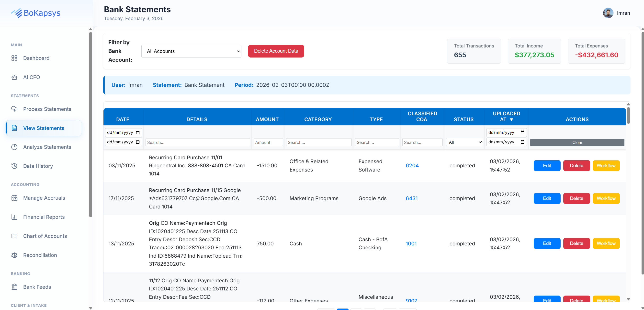The height and width of the screenshot is (310, 644).
Task: Click the Data History clock icon
Action: tap(14, 166)
